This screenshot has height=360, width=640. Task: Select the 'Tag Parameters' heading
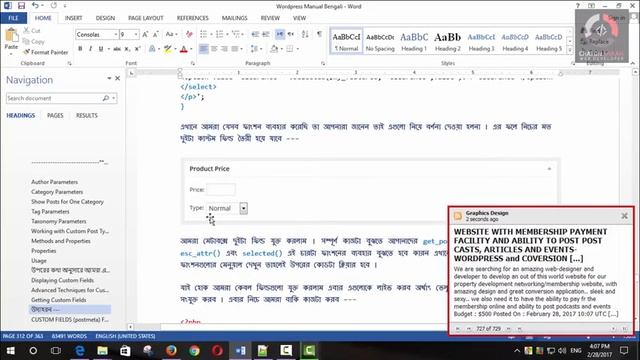coord(50,211)
